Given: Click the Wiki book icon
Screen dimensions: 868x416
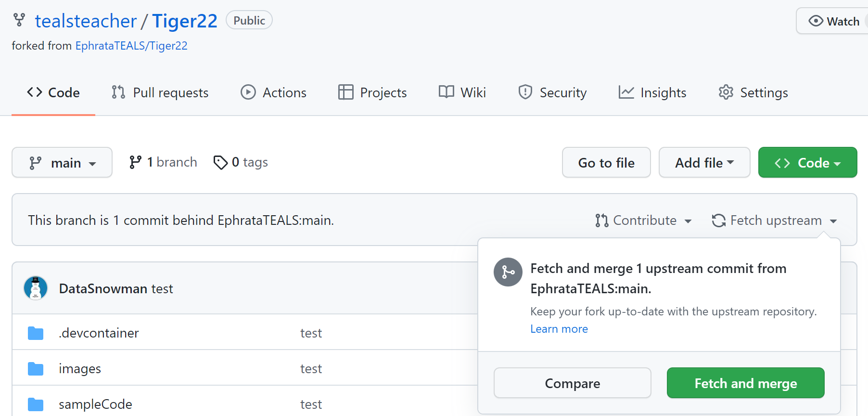Looking at the screenshot, I should (x=446, y=91).
